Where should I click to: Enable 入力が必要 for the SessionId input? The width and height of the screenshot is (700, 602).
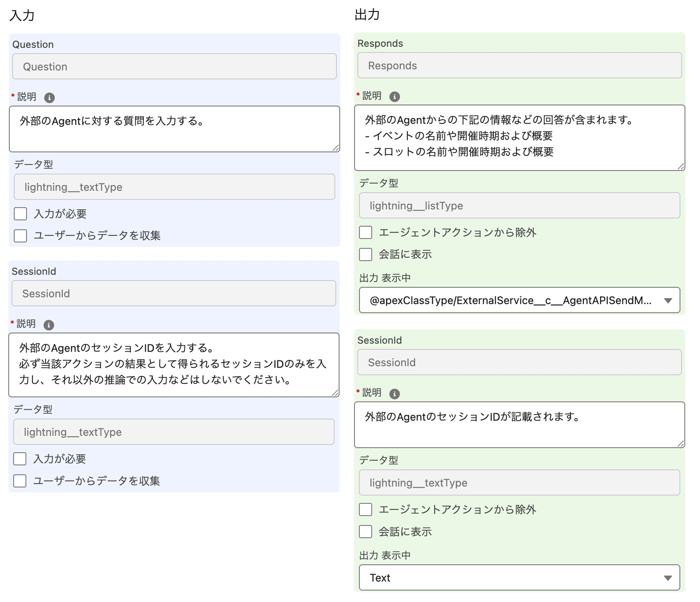click(x=20, y=459)
